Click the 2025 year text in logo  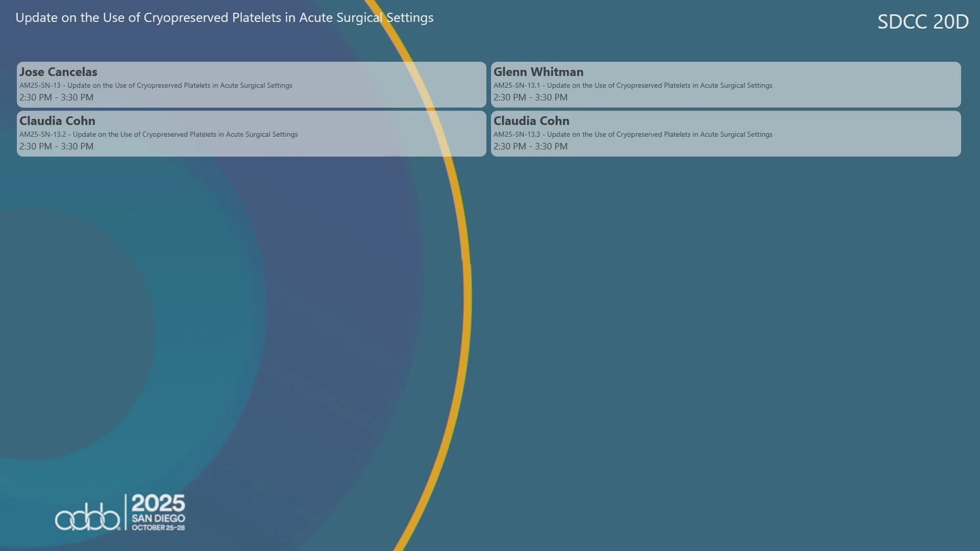click(158, 504)
